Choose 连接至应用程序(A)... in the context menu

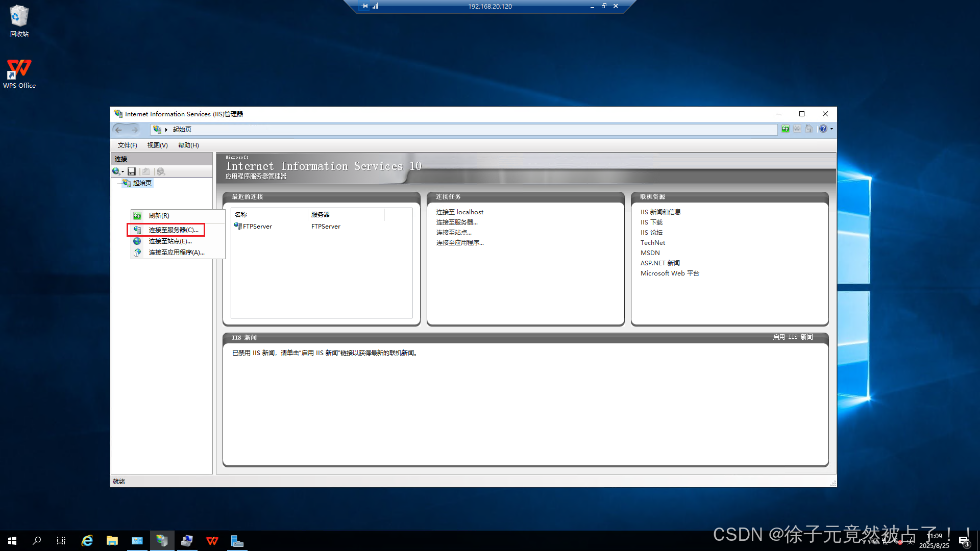(178, 253)
